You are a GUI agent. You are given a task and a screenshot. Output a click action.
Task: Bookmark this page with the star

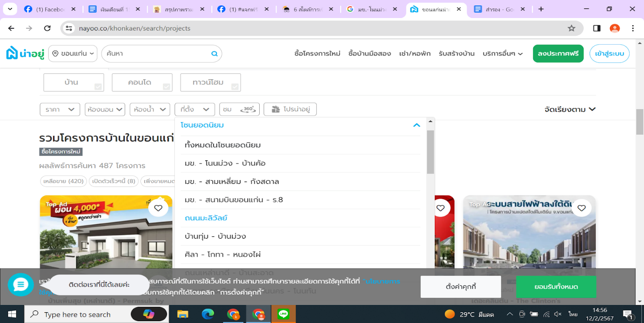pyautogui.click(x=572, y=28)
